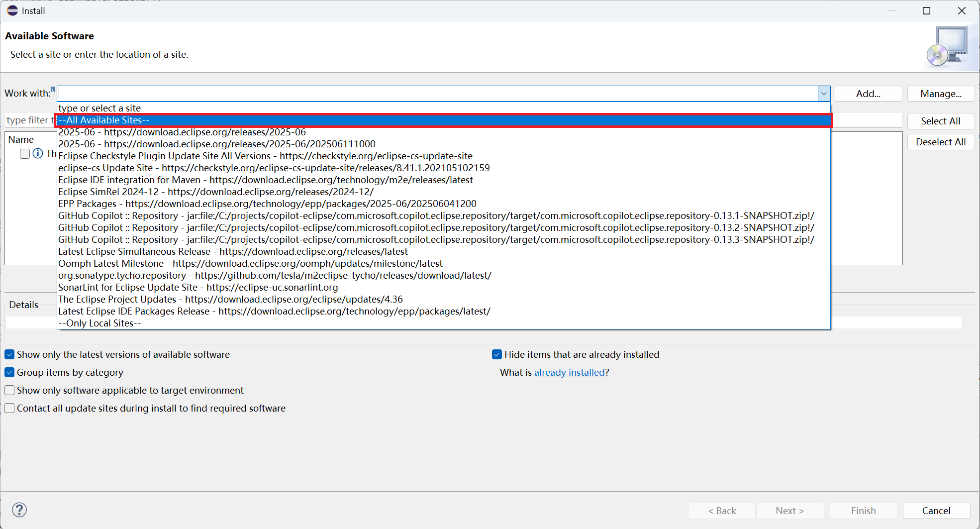Image resolution: width=980 pixels, height=529 pixels.
Task: Select The Eclipse Project Updates 4.36
Action: (444, 299)
